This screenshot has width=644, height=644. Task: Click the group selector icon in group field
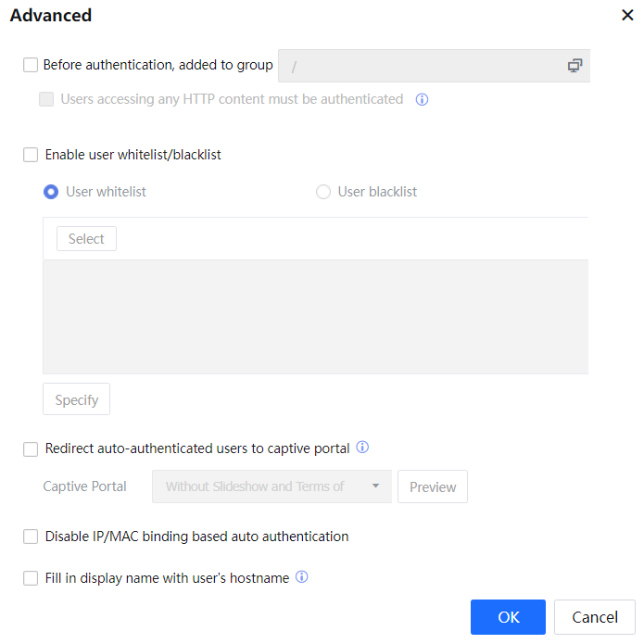tap(575, 66)
